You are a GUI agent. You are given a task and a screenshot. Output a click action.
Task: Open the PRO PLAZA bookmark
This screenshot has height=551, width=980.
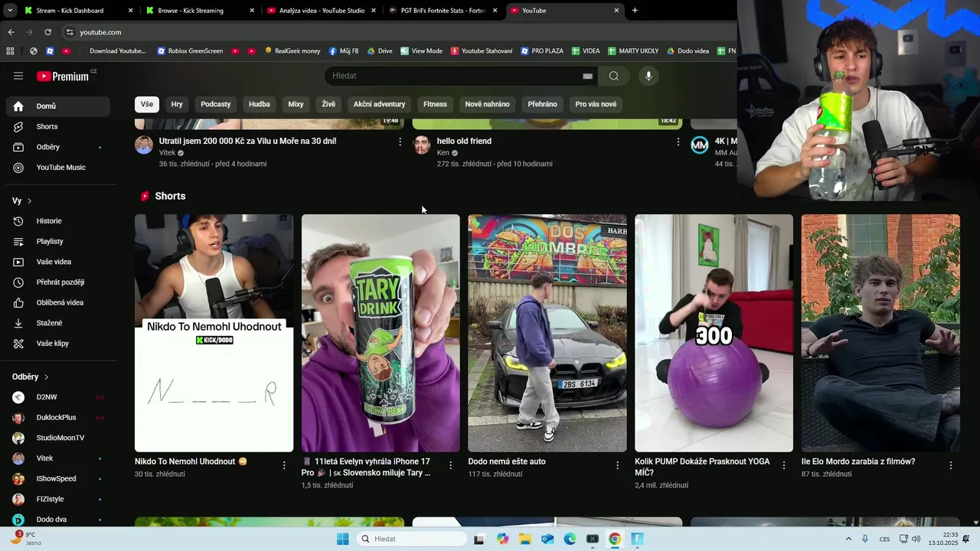[x=541, y=51]
